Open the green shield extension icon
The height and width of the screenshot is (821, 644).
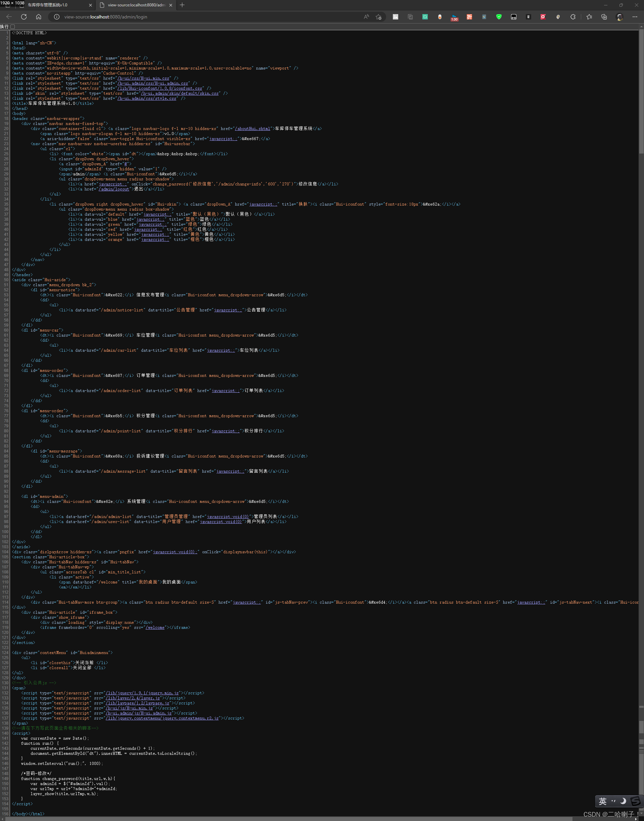coord(499,16)
